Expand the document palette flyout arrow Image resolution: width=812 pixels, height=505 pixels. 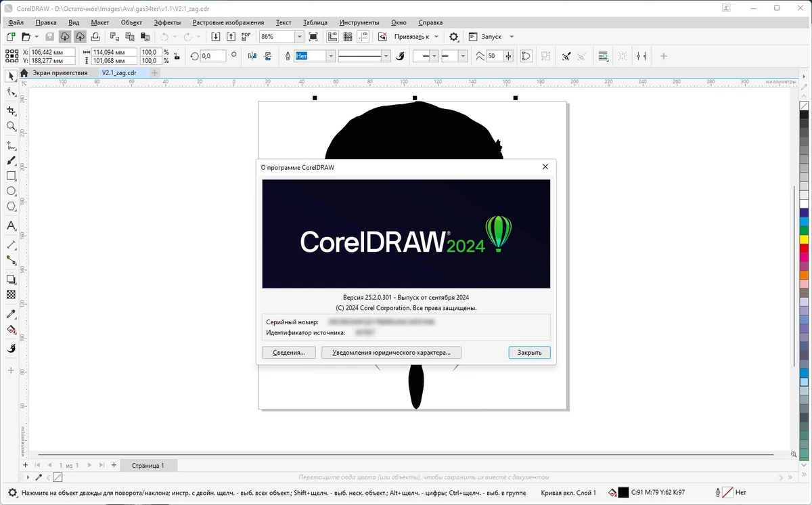coord(28,477)
